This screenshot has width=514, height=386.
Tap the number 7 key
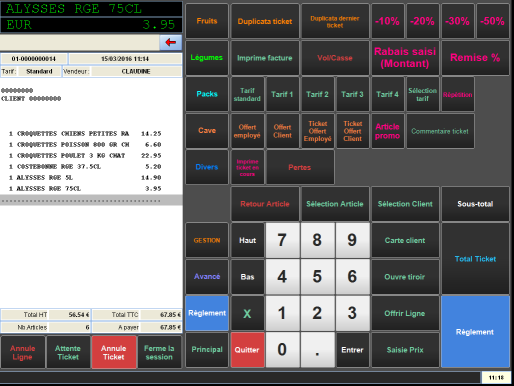tap(282, 240)
